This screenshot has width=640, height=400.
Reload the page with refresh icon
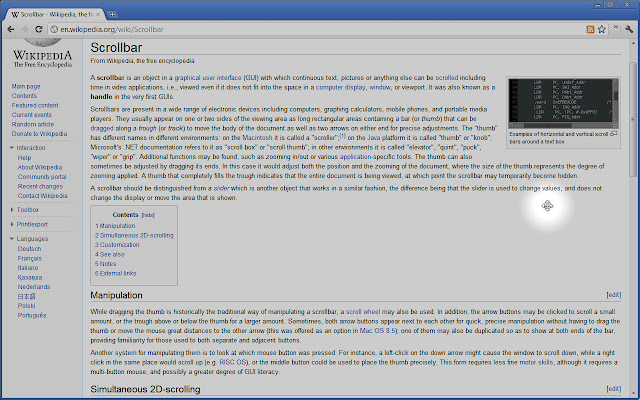click(x=38, y=29)
